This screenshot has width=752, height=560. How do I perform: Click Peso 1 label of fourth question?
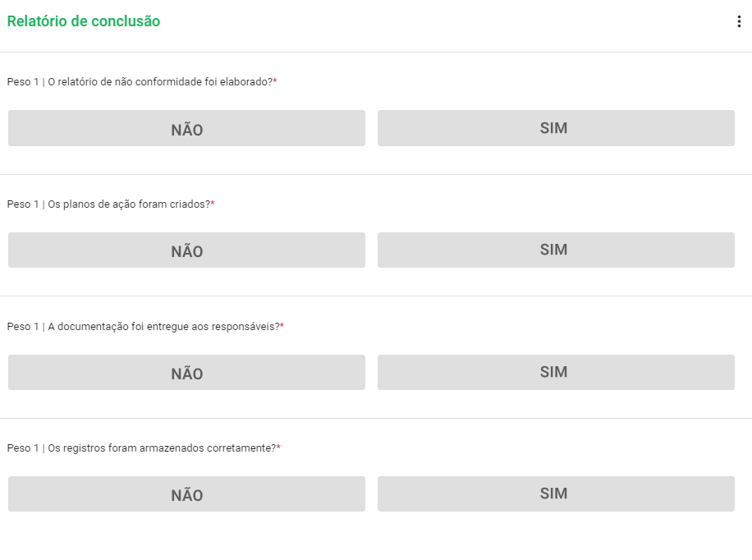[x=25, y=448]
